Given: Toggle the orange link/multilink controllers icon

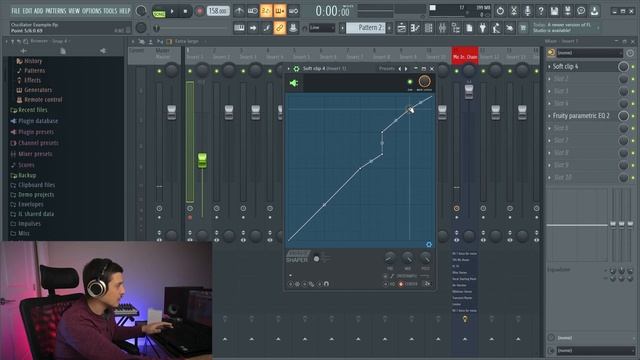Looking at the screenshot, I should point(280,28).
